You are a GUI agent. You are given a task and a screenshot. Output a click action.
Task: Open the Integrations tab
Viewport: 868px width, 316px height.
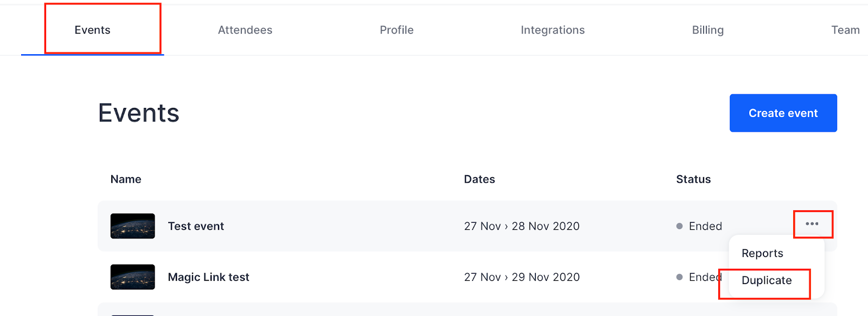click(553, 30)
